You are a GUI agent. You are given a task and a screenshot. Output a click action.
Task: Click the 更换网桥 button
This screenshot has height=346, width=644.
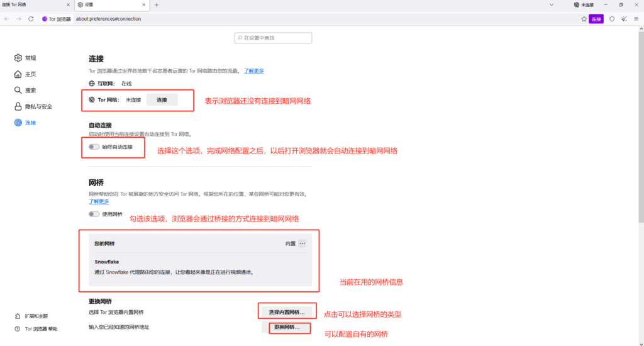pyautogui.click(x=287, y=327)
